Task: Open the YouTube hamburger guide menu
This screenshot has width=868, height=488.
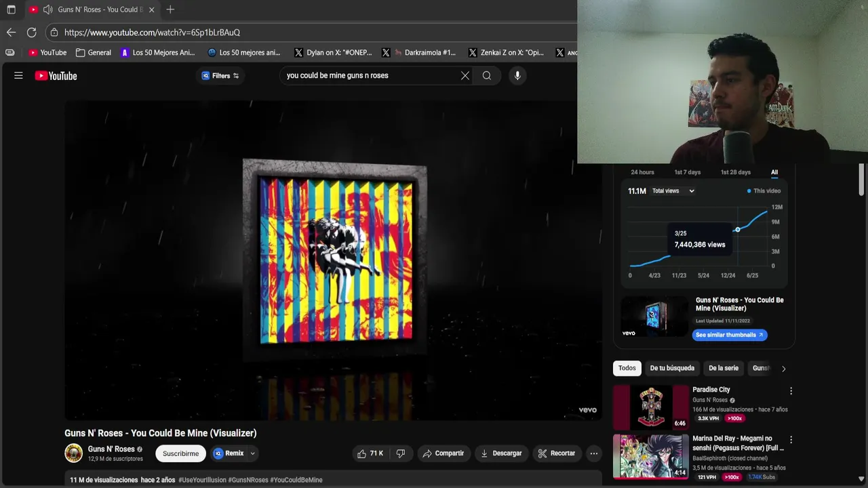Action: 18,76
